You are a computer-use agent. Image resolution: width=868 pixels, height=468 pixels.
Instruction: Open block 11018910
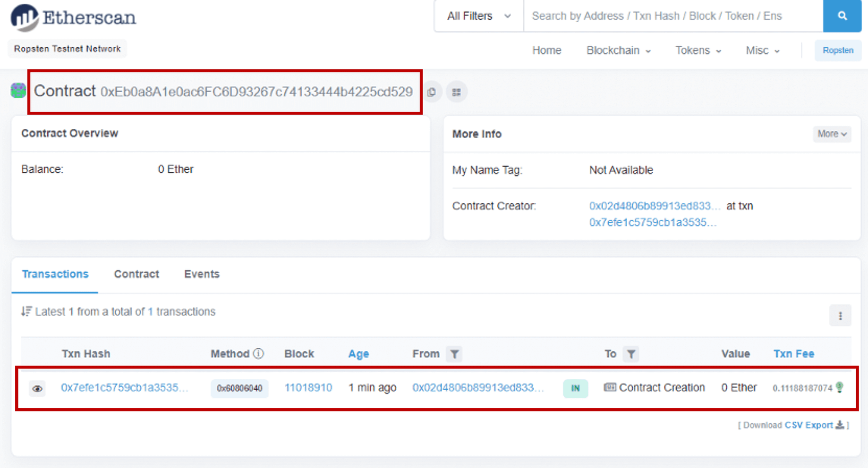(308, 388)
